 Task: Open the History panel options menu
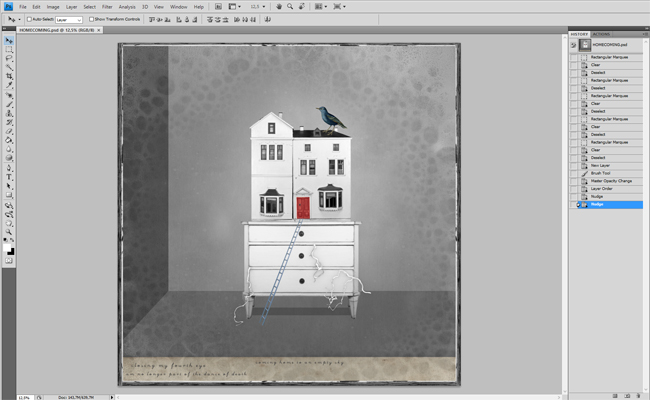coord(643,34)
